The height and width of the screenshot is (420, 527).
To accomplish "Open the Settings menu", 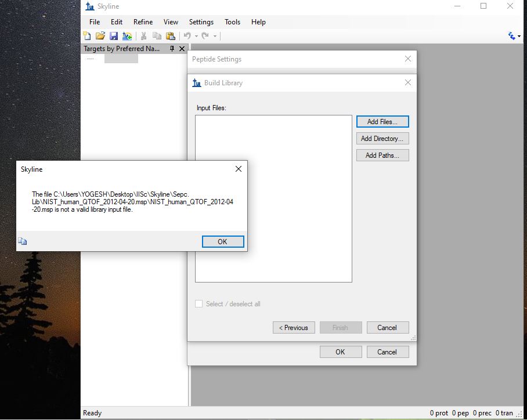I will coord(201,22).
